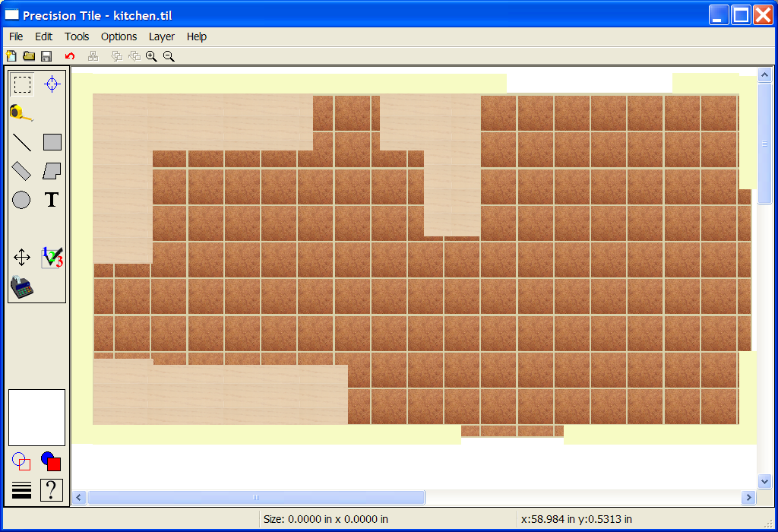Activate the four-arrow move tool
Viewport: 778px width, 532px height.
(22, 258)
